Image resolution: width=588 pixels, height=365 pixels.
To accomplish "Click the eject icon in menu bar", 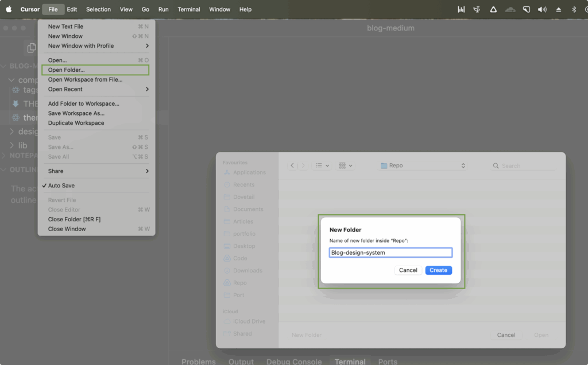I will (x=559, y=9).
